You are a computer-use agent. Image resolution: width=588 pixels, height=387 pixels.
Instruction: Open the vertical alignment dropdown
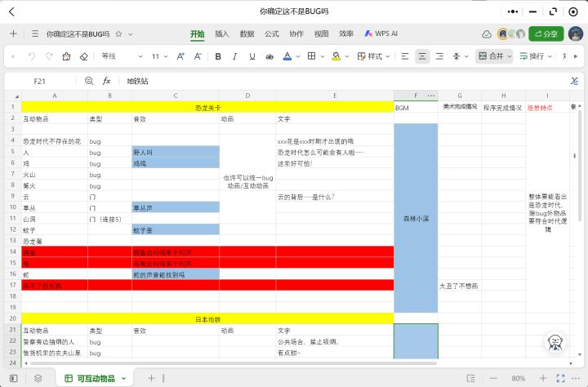coord(461,56)
